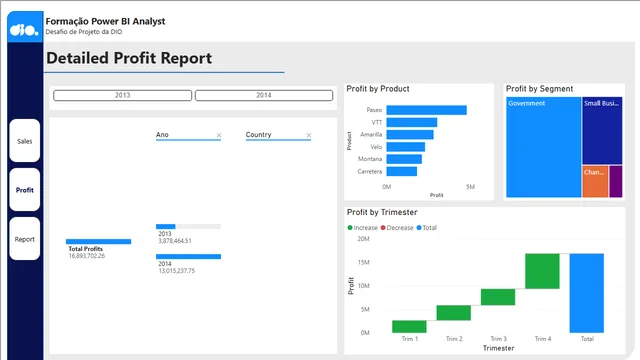Select the blue Total waterfall bar
This screenshot has width=640, height=360.
pyautogui.click(x=587, y=293)
